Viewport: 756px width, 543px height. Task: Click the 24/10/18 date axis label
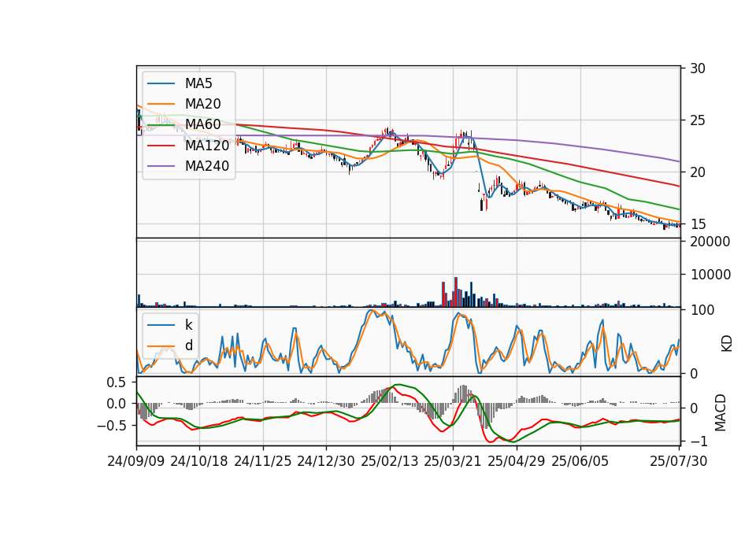[199, 461]
